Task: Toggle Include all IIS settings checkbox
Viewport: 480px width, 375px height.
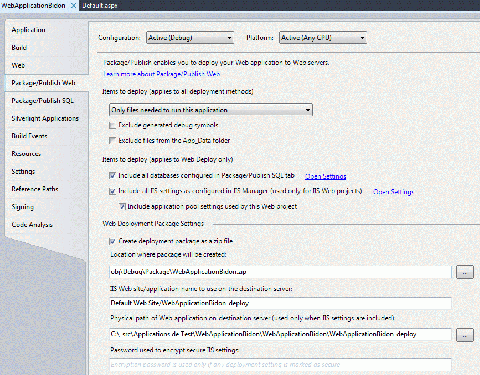Action: coord(113,191)
